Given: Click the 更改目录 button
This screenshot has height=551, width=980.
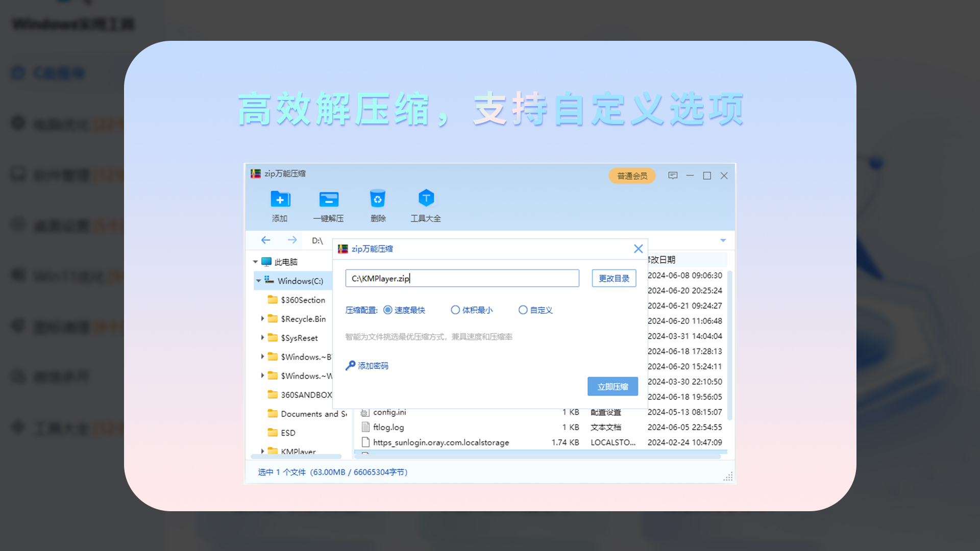Looking at the screenshot, I should (614, 279).
